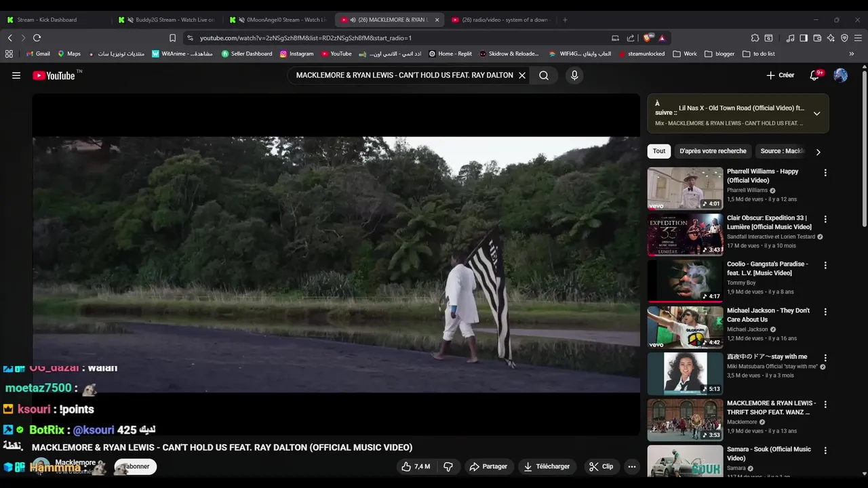Bookmark this page with the bookmark icon
The width and height of the screenshot is (868, 488).
click(x=172, y=38)
